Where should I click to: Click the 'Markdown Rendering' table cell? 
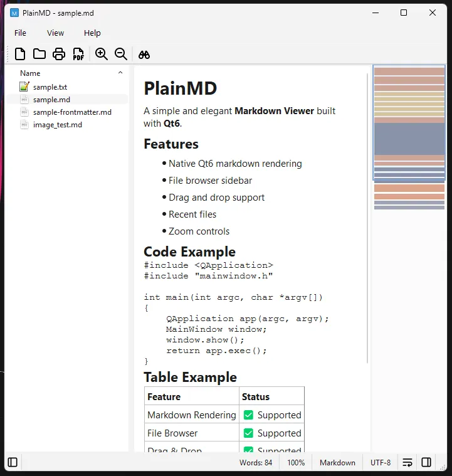coord(192,415)
